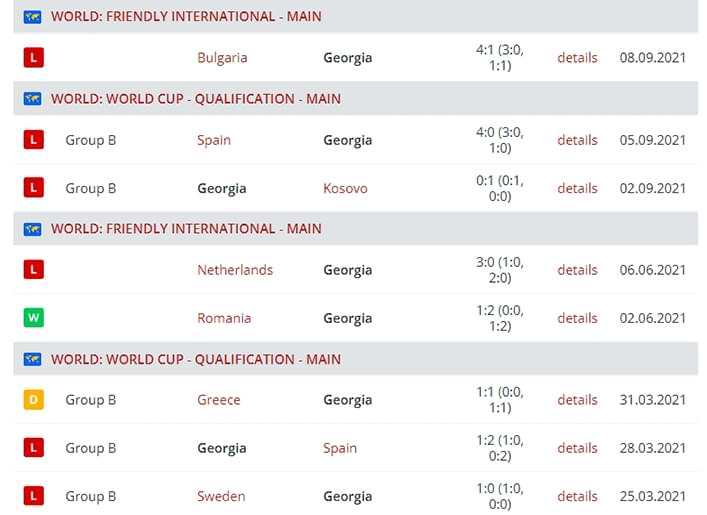Open details for the 25.03.2021 Sweden match
The height and width of the screenshot is (515, 707).
[577, 496]
